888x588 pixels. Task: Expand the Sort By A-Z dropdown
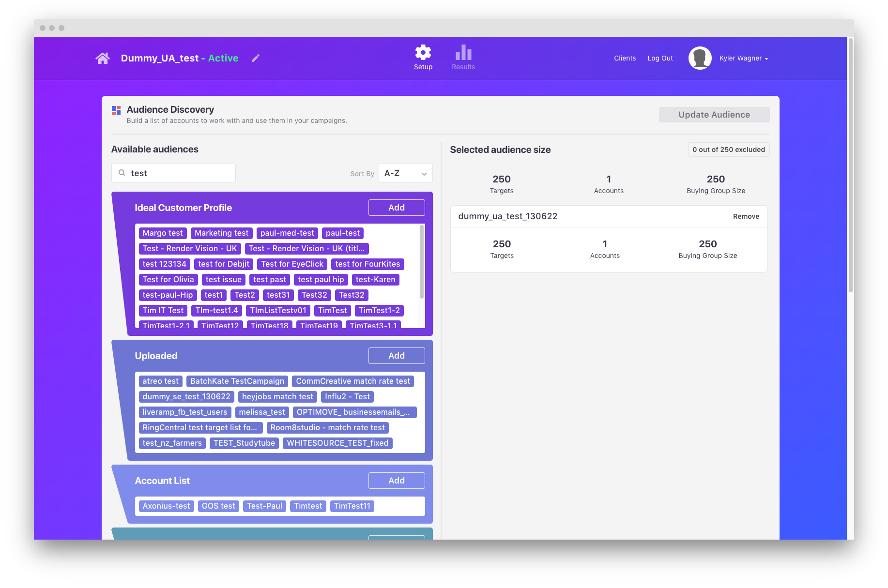[x=405, y=173]
